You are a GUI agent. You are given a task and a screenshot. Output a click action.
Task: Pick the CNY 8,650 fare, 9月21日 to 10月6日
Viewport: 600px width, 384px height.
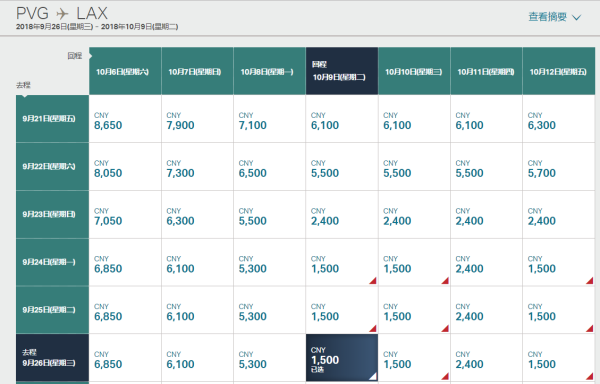pyautogui.click(x=125, y=119)
